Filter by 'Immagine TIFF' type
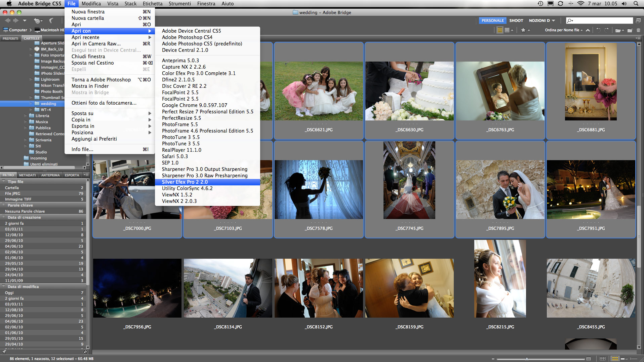 coord(43,199)
